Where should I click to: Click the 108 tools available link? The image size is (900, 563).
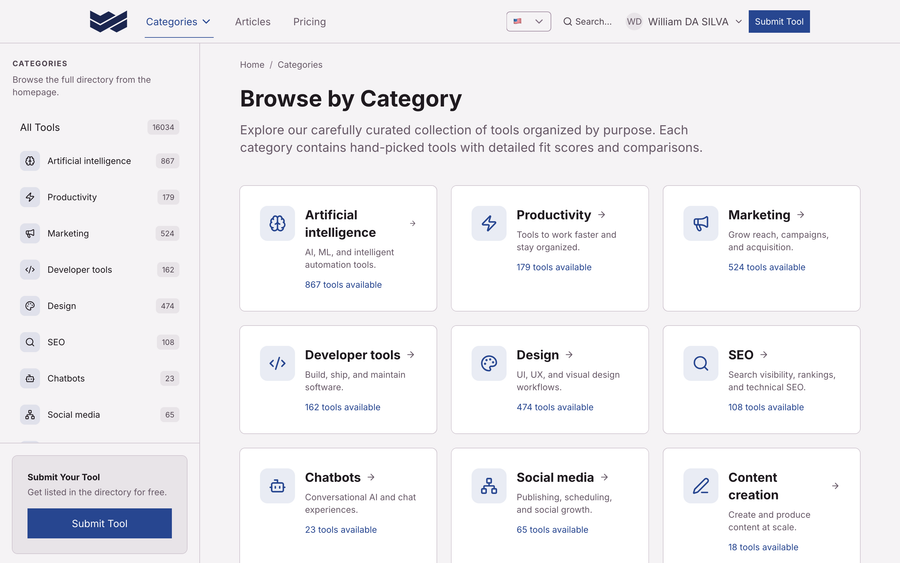[x=766, y=407]
